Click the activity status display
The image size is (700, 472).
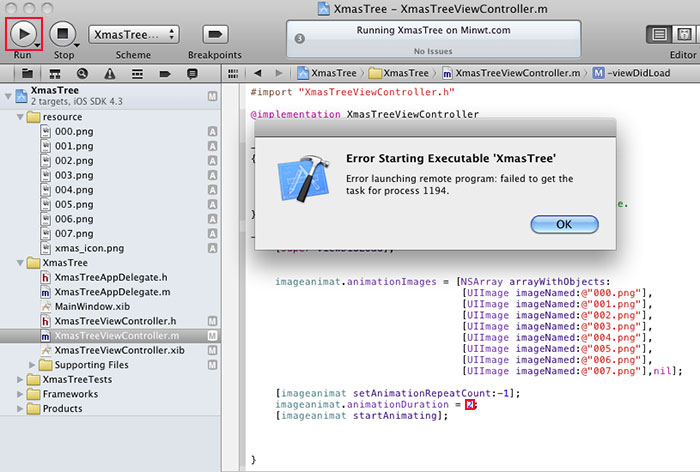pyautogui.click(x=433, y=39)
